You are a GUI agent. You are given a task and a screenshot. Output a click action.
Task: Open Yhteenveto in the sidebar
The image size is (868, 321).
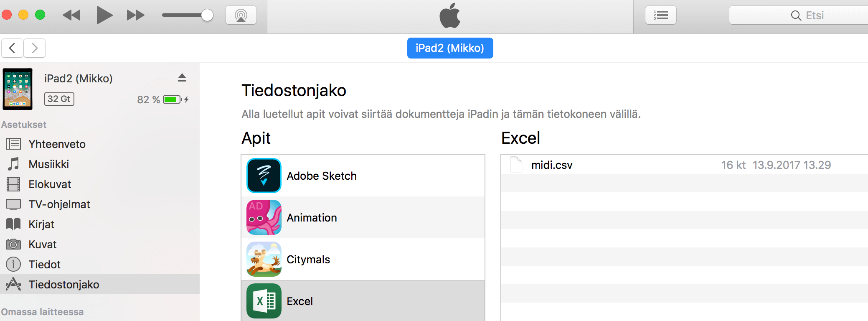pyautogui.click(x=57, y=144)
